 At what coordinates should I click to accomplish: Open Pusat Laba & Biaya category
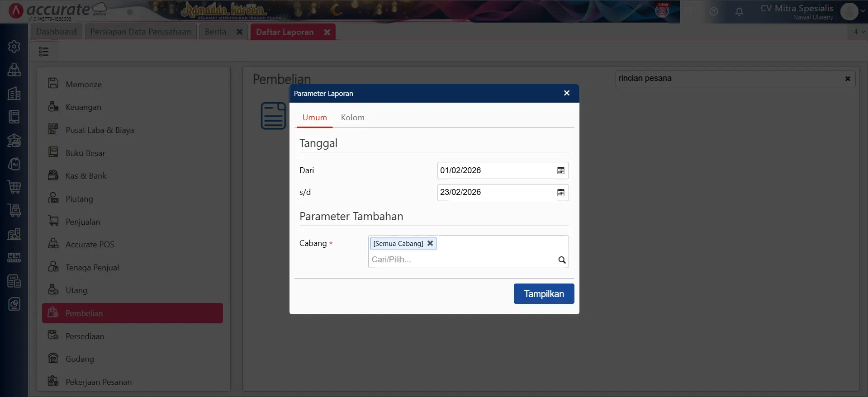(132, 130)
